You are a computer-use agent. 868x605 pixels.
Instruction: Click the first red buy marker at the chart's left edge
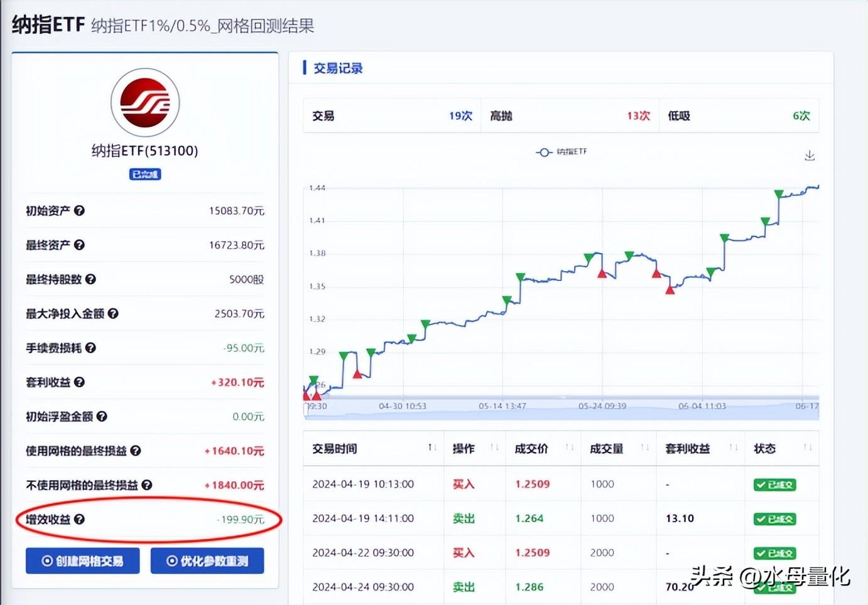(x=307, y=395)
